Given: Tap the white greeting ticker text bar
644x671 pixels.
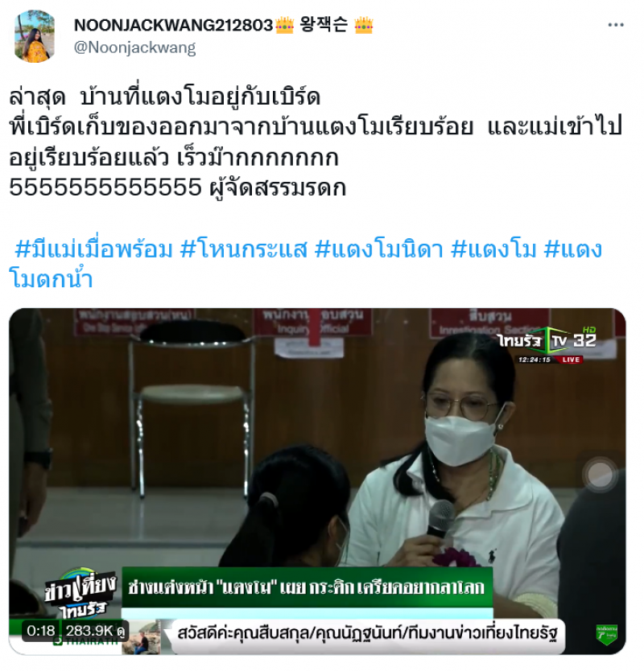Looking at the screenshot, I should pyautogui.click(x=367, y=633).
